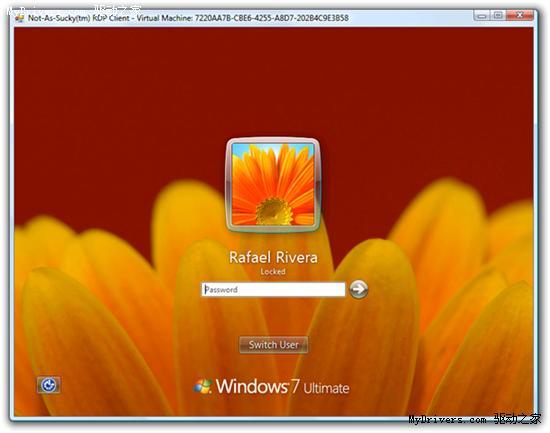The height and width of the screenshot is (433, 550).
Task: Click the 'Rafael Rivera' user name
Action: tap(273, 257)
